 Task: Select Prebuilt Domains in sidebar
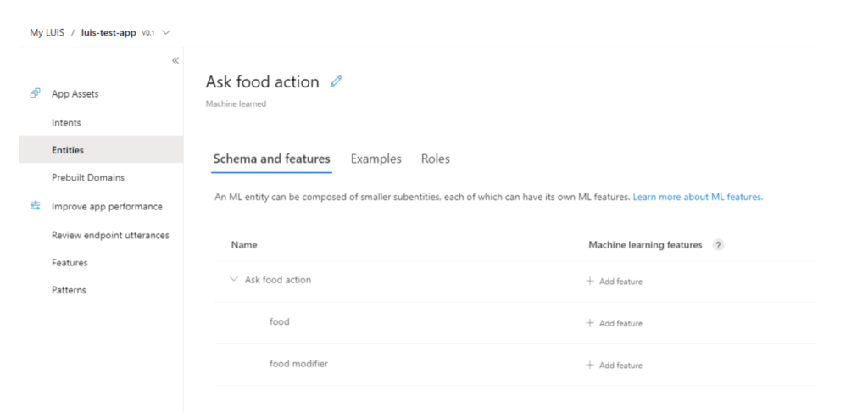click(x=88, y=177)
